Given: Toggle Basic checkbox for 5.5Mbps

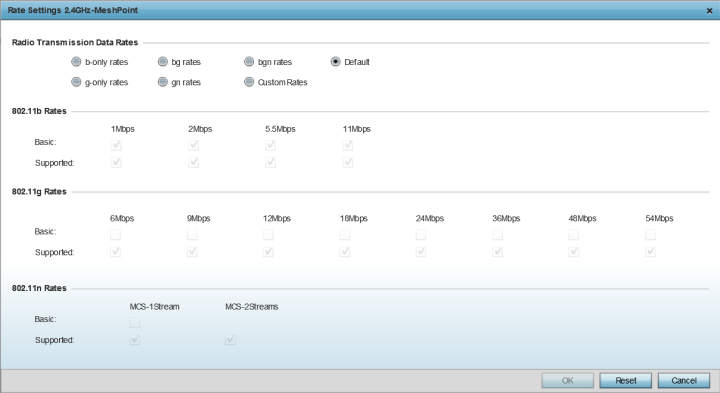Looking at the screenshot, I should click(270, 145).
